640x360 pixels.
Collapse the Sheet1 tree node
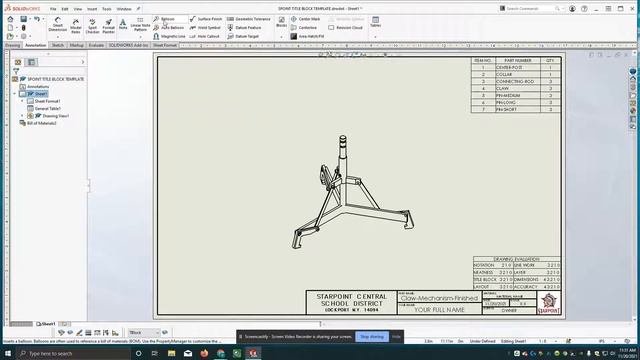pyautogui.click(x=15, y=94)
